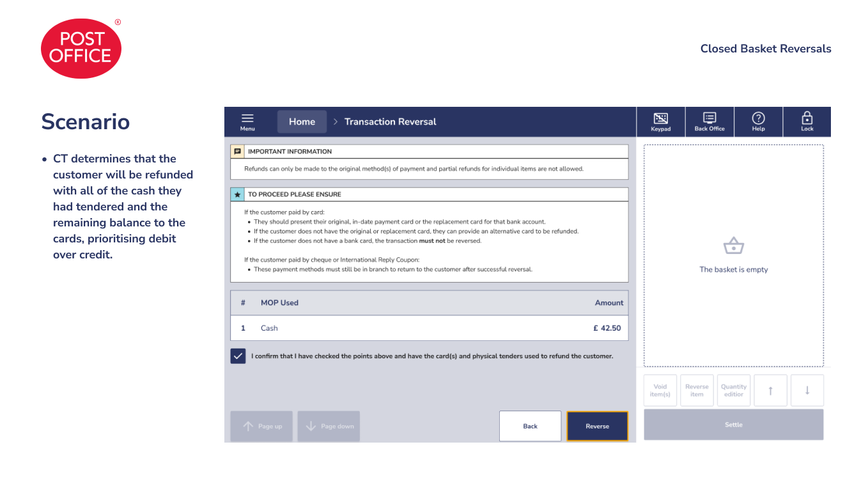The width and height of the screenshot is (868, 488).
Task: Open the Quantity editor
Action: pos(734,390)
